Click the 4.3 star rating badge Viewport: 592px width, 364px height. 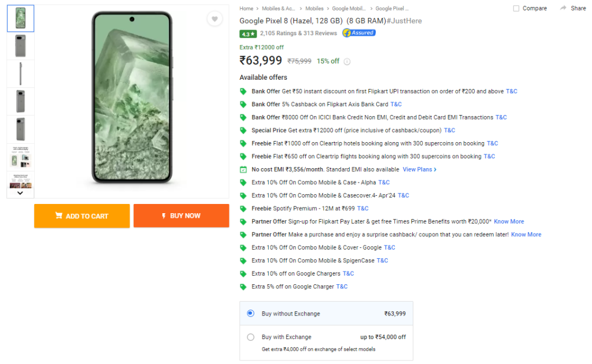click(248, 34)
